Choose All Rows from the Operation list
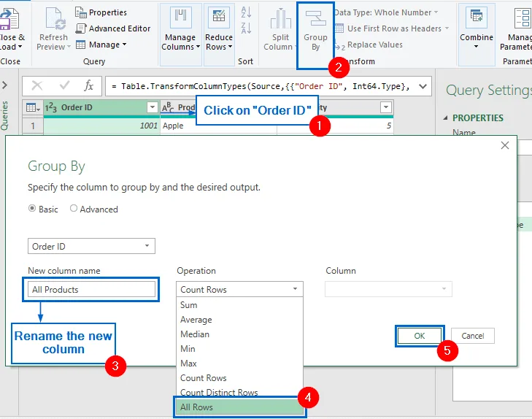Image resolution: width=532 pixels, height=419 pixels. coord(239,407)
